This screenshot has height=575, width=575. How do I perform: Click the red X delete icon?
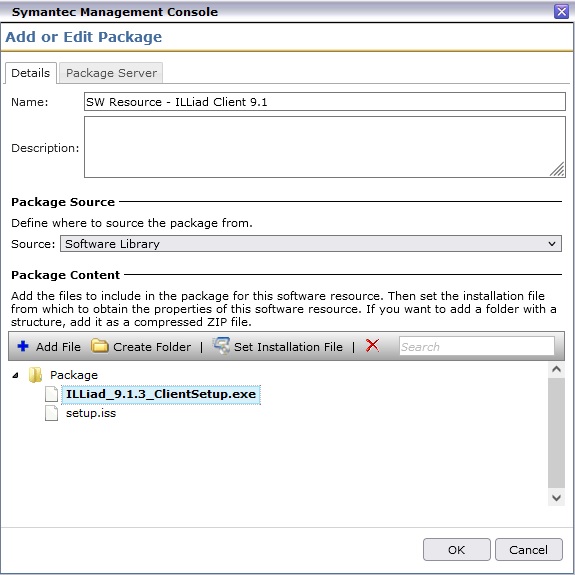[372, 345]
